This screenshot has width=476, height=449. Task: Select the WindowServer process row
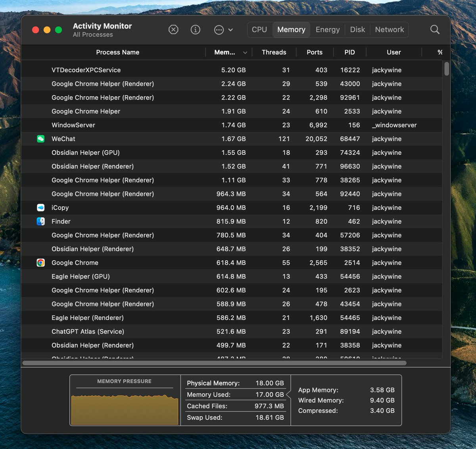point(231,125)
